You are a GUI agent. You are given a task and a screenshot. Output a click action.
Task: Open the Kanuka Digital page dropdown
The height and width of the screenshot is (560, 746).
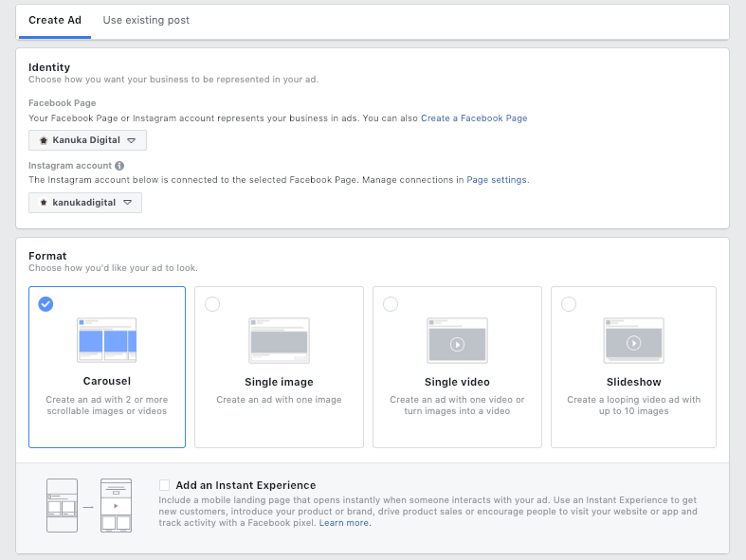point(87,140)
